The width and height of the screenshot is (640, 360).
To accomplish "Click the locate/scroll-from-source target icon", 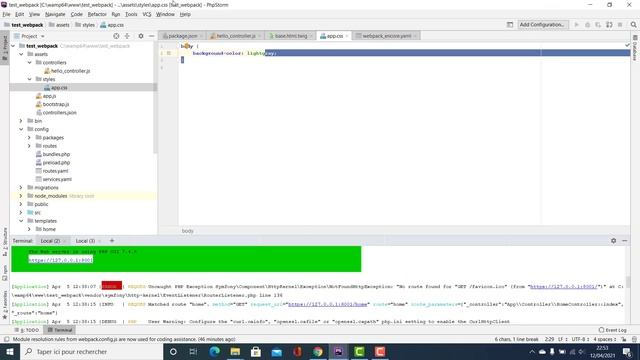I will (x=116, y=36).
